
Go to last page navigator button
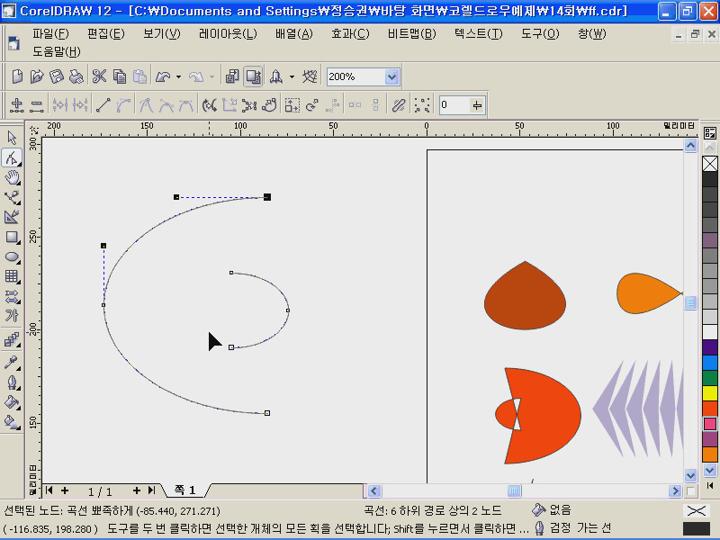coord(152,490)
